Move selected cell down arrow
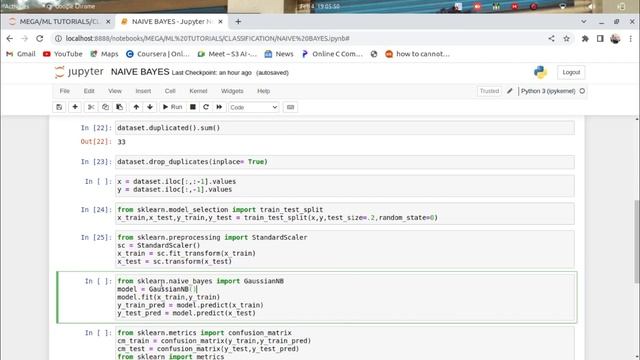Image resolution: width=640 pixels, height=360 pixels. point(150,107)
